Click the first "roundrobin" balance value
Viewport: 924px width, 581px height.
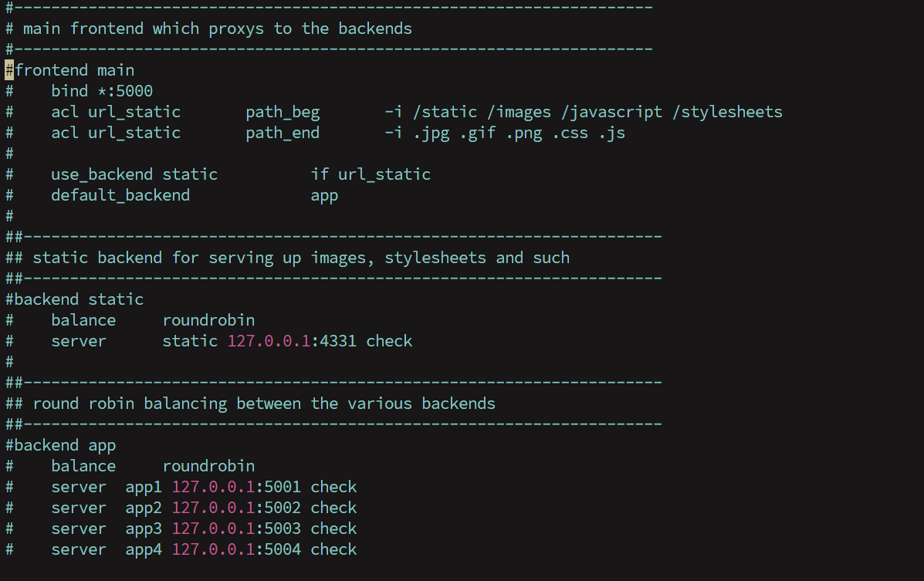208,320
